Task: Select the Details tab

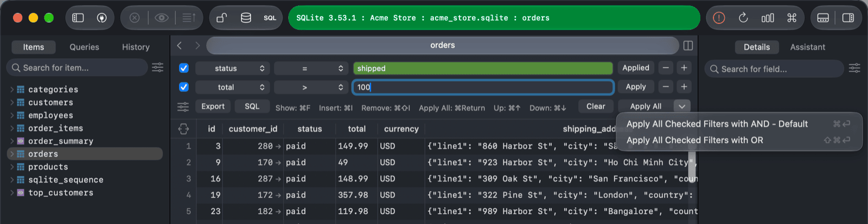Action: coord(757,47)
